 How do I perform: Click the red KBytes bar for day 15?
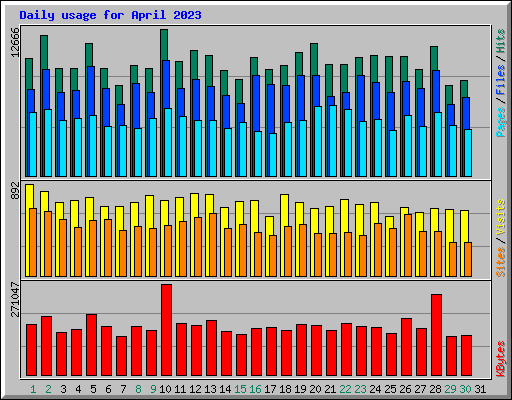[x=241, y=355]
